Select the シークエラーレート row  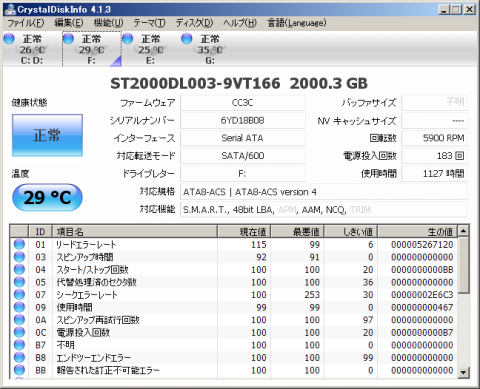[234, 295]
